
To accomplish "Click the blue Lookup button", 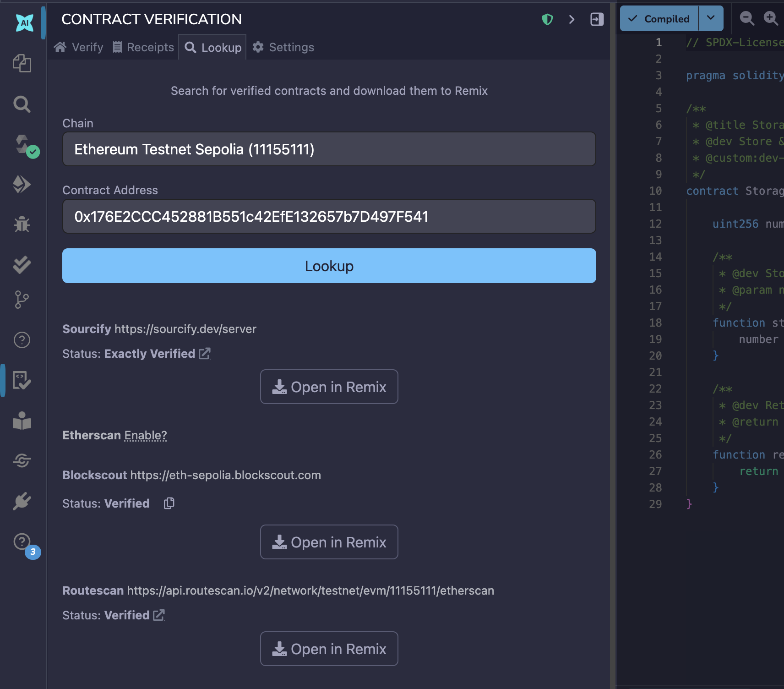I will pyautogui.click(x=329, y=266).
